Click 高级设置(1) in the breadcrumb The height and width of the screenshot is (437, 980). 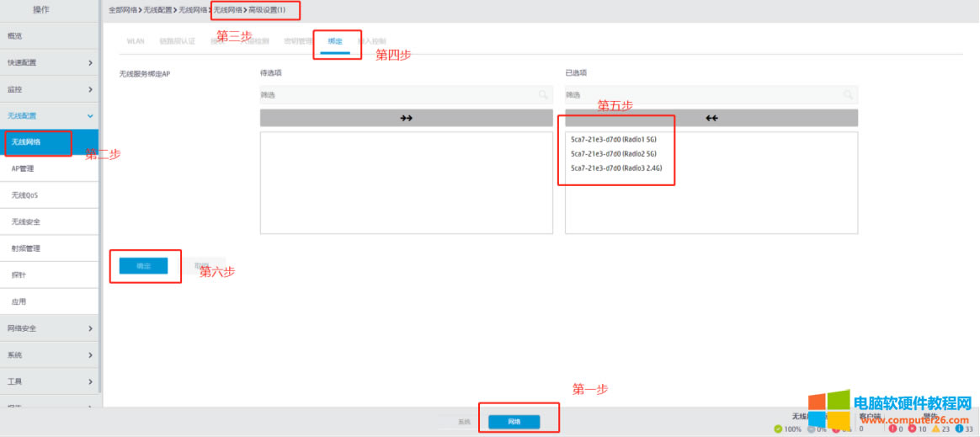click(267, 10)
